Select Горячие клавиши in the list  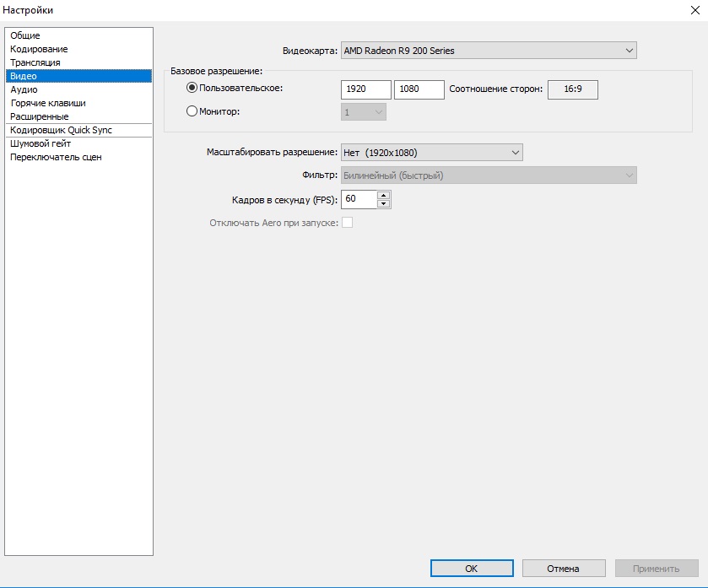[48, 103]
